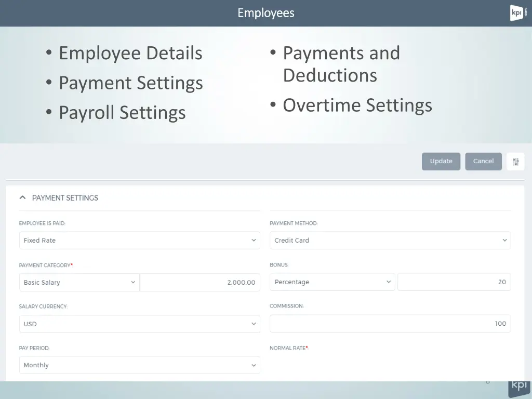Click the PAYMENT CATEGORY label
532x399 pixels.
click(x=46, y=265)
